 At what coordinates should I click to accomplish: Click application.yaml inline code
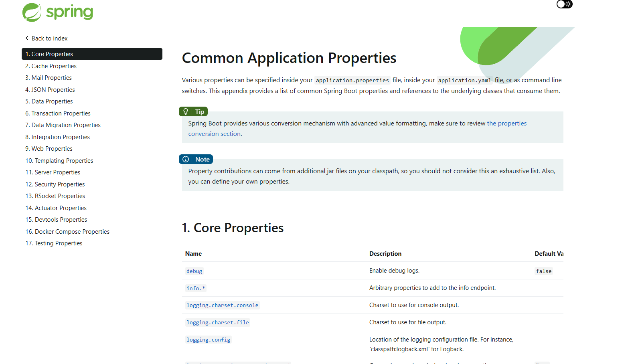pos(464,80)
